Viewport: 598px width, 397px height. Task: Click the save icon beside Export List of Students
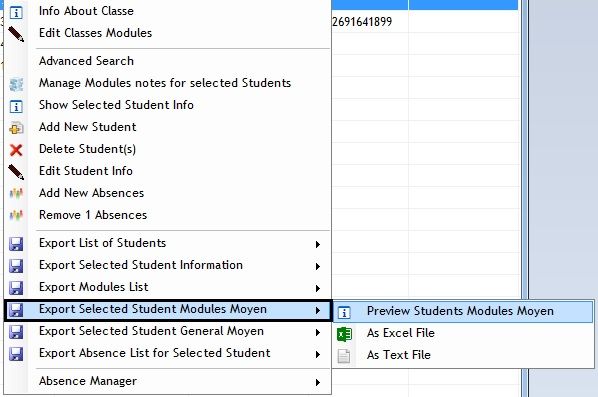point(16,244)
